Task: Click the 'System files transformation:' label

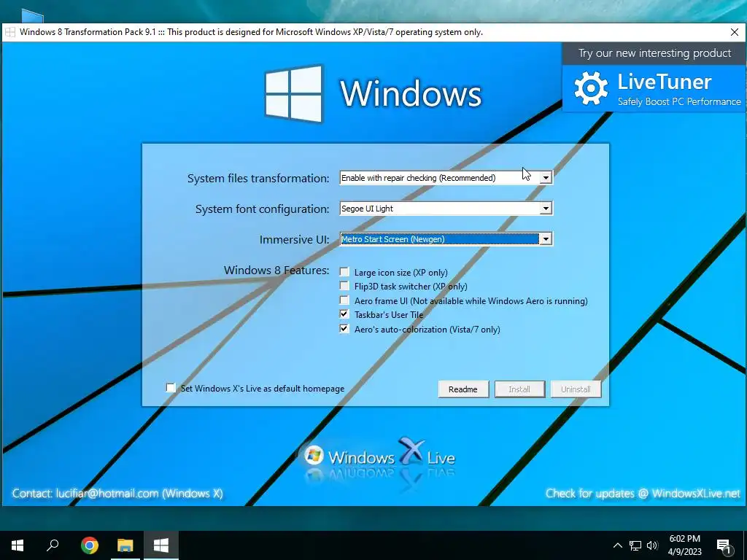Action: (x=258, y=178)
